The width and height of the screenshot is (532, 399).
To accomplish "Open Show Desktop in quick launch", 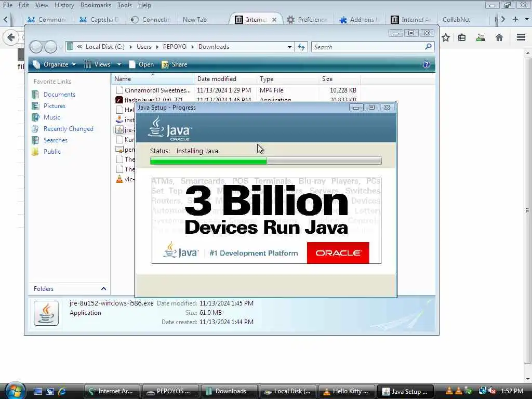I will point(38,391).
